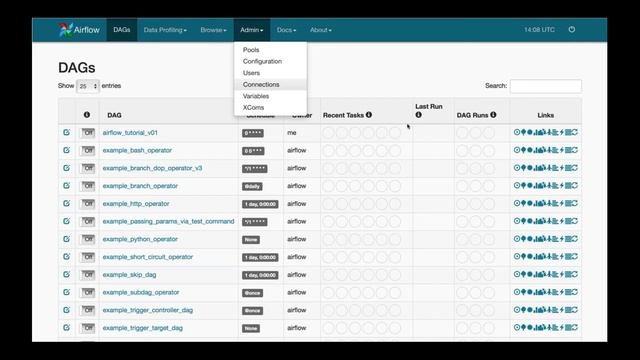640x360 pixels.
Task: Click the 14:08 UTC clock
Action: pyautogui.click(x=539, y=30)
